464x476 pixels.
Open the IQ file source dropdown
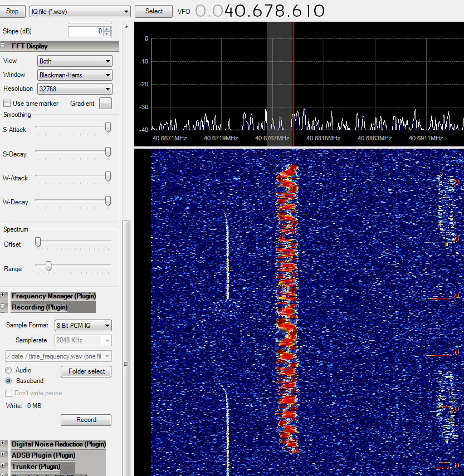pos(80,12)
